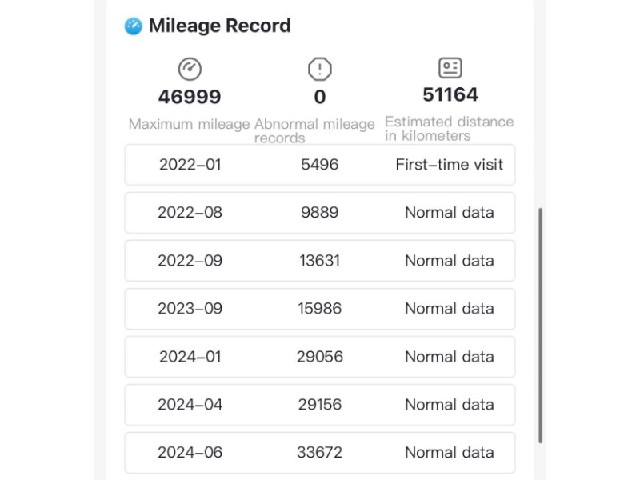Click the speedometer icon above 46999
The image size is (640, 480).
point(189,69)
